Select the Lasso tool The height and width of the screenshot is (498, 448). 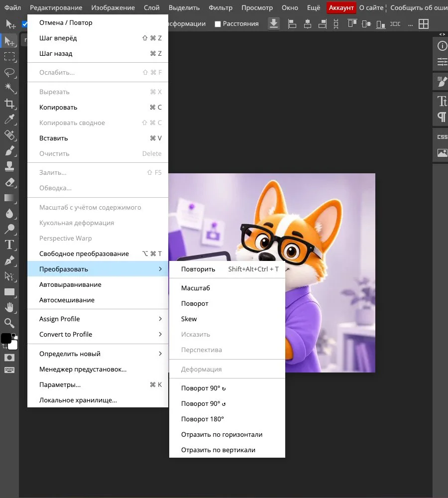[x=9, y=72]
